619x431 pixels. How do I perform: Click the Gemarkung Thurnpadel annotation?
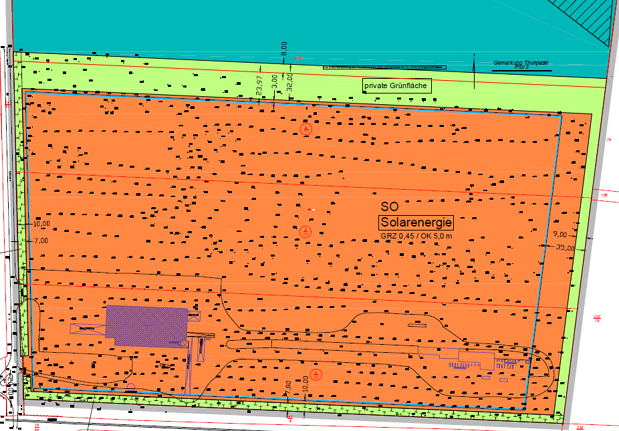(522, 64)
